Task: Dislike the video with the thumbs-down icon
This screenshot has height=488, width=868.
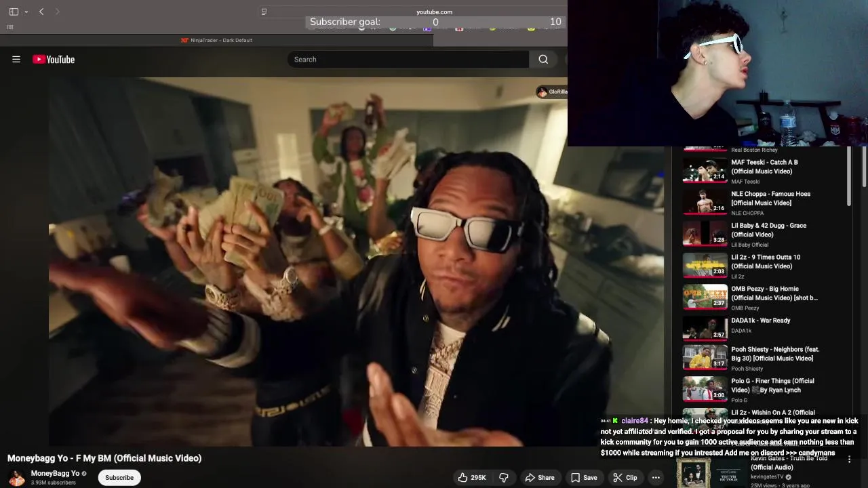Action: click(504, 478)
